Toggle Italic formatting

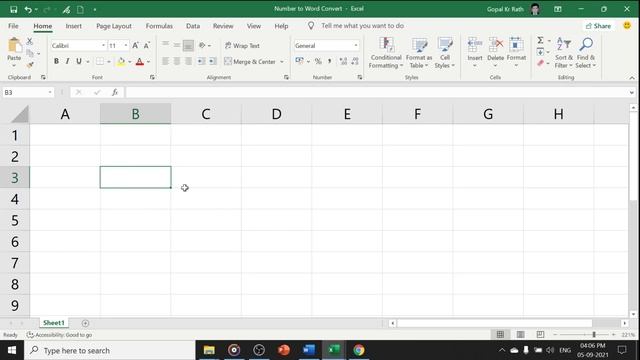67,61
